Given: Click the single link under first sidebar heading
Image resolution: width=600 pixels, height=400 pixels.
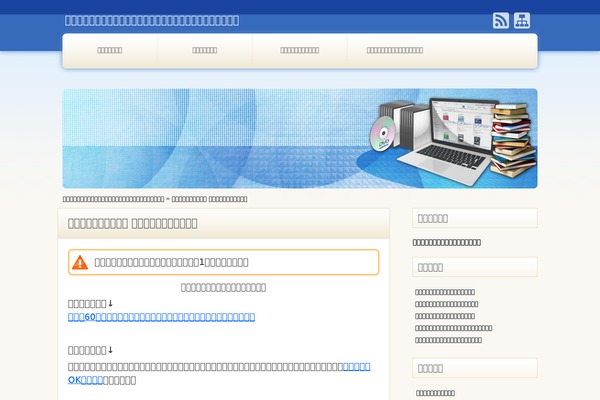Looking at the screenshot, I should pyautogui.click(x=447, y=242).
